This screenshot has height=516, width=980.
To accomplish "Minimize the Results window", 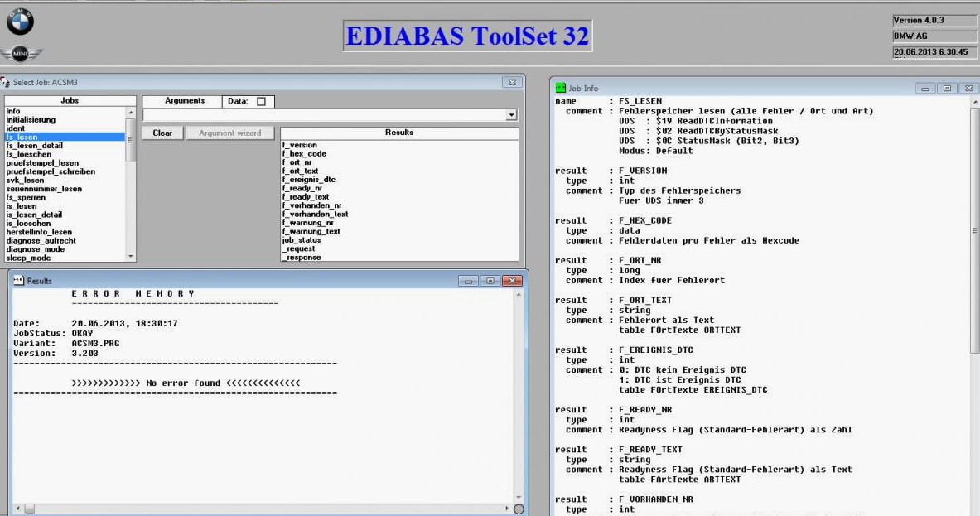I will (x=467, y=281).
